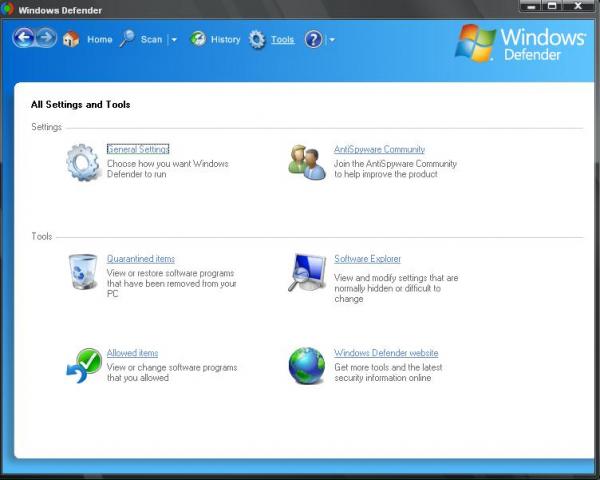600x480 pixels.
Task: Open the Windows Defender website link
Action: point(386,353)
